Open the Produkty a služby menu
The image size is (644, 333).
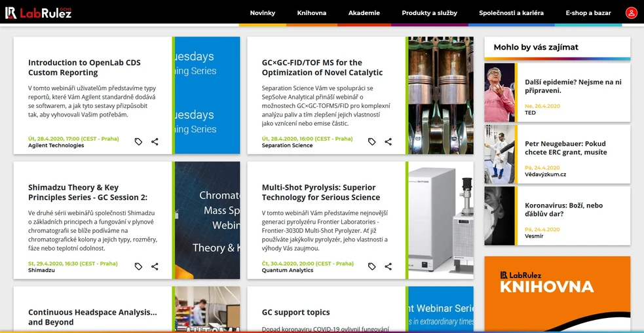click(429, 12)
